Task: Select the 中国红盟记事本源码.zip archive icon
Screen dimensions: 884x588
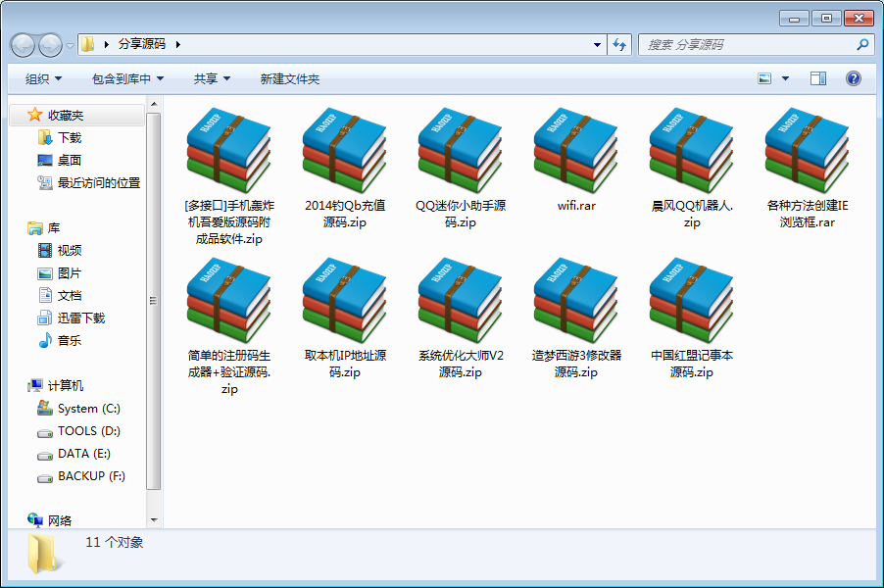Action: [x=692, y=300]
